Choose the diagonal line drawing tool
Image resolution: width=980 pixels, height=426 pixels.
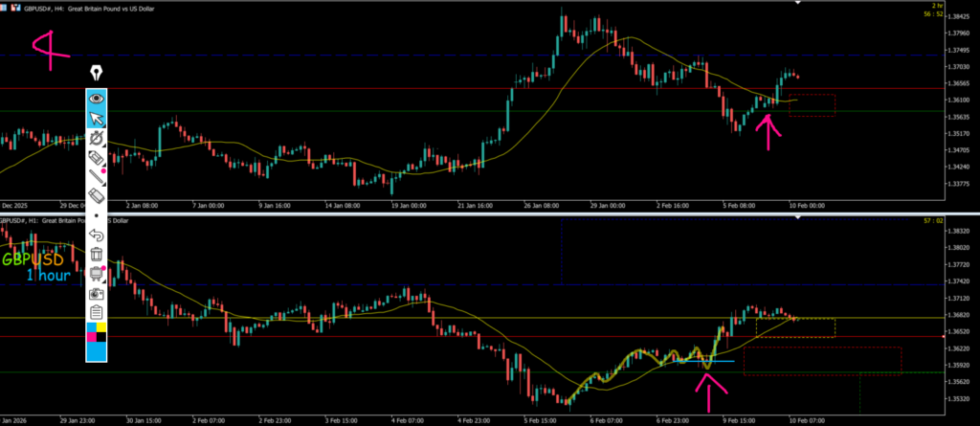(x=96, y=176)
